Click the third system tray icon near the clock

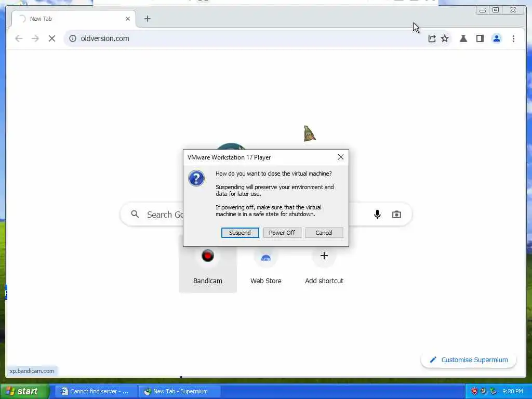(x=493, y=391)
